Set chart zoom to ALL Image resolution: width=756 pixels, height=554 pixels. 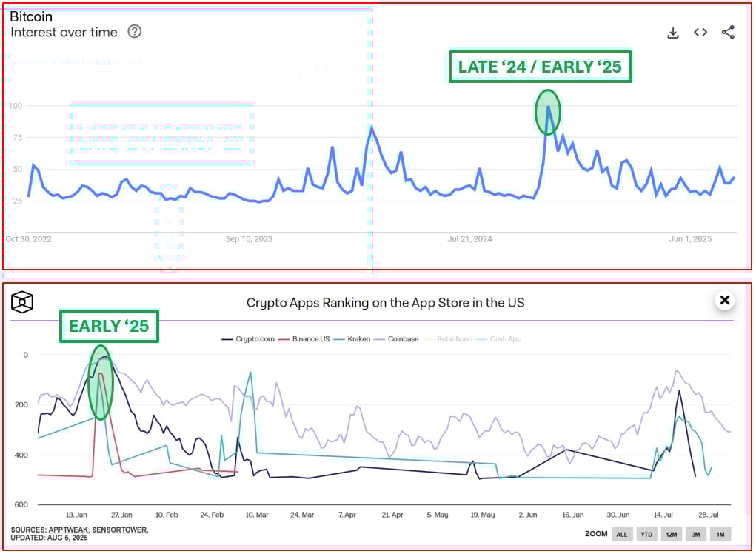pyautogui.click(x=622, y=534)
